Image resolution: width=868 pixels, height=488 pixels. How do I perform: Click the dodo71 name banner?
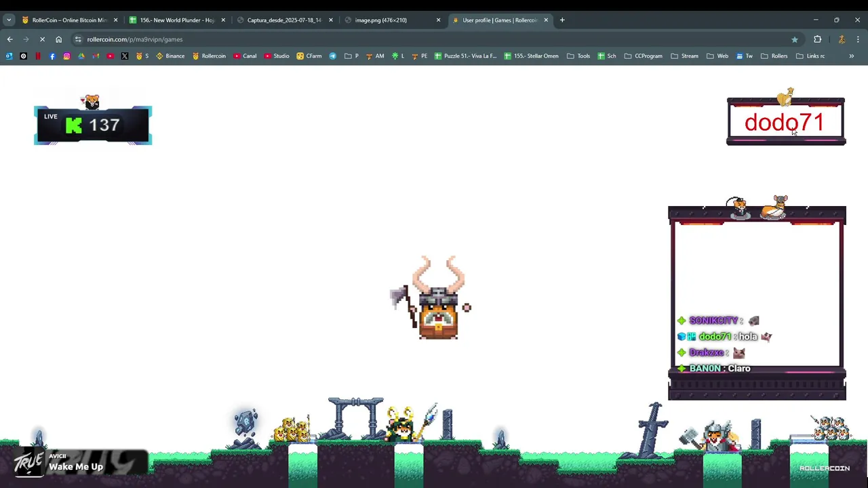click(x=786, y=122)
